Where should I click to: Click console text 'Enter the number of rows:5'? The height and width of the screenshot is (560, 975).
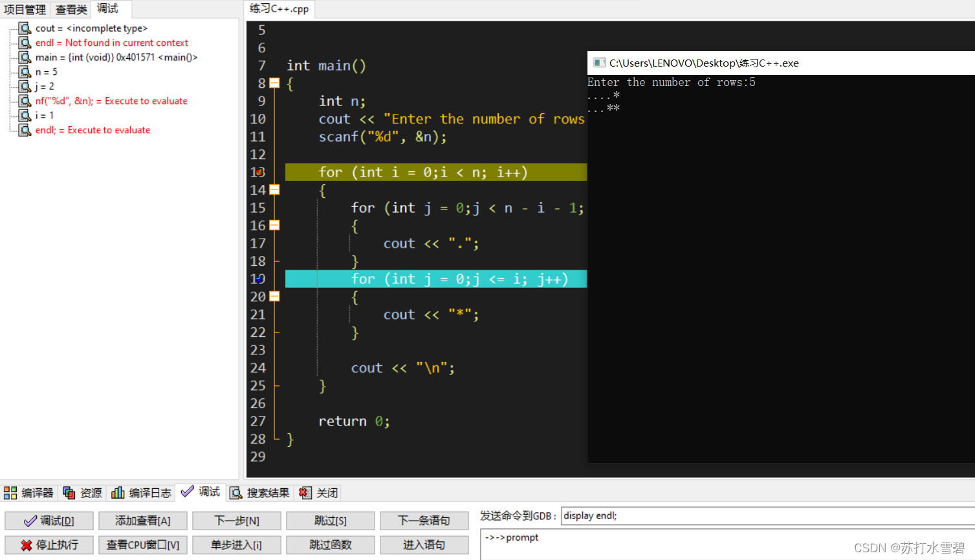click(671, 82)
